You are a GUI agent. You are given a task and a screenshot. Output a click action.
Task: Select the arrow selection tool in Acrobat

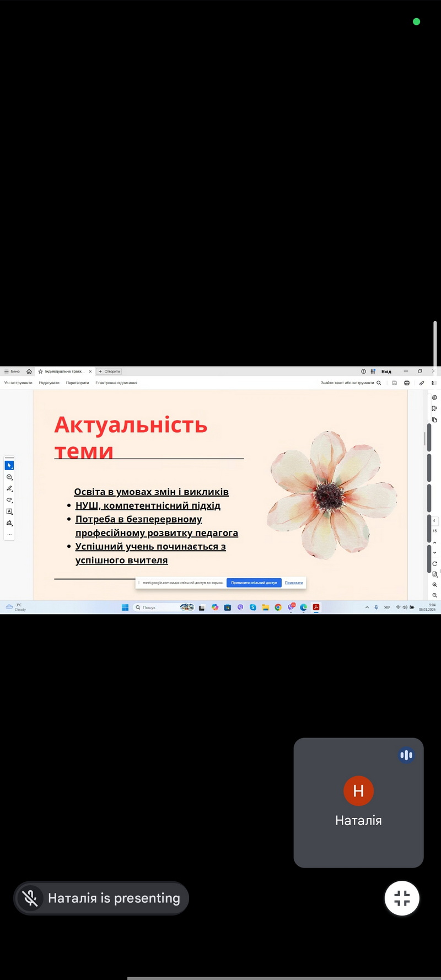tap(9, 466)
